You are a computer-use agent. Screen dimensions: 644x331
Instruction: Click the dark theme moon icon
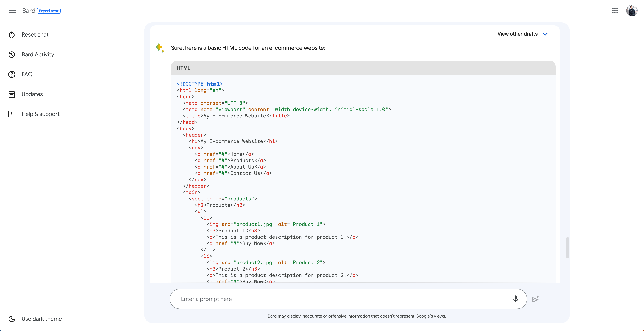12,319
